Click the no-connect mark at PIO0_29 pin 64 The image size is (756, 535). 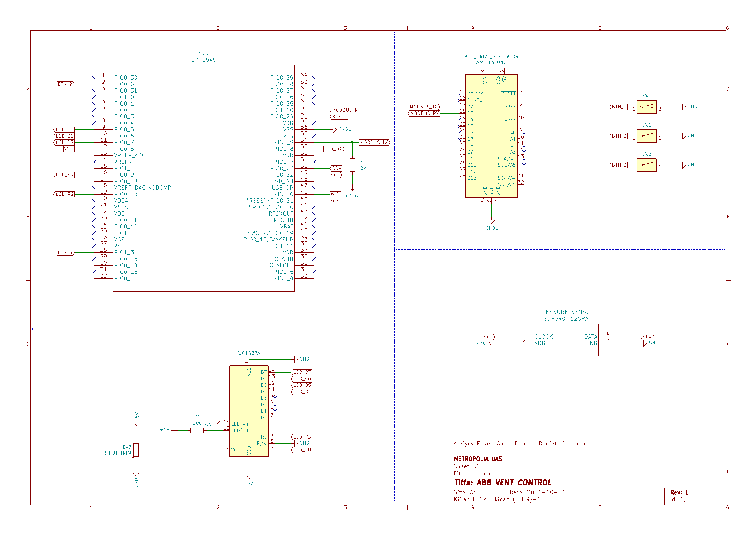click(314, 78)
